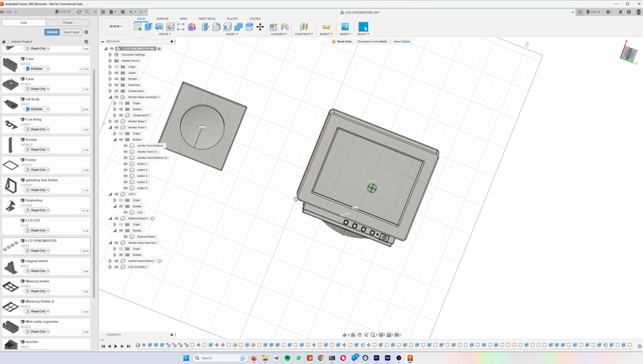643x364 pixels.
Task: Open the LCD SYNCMASTER file thumbnail
Action: click(x=11, y=246)
